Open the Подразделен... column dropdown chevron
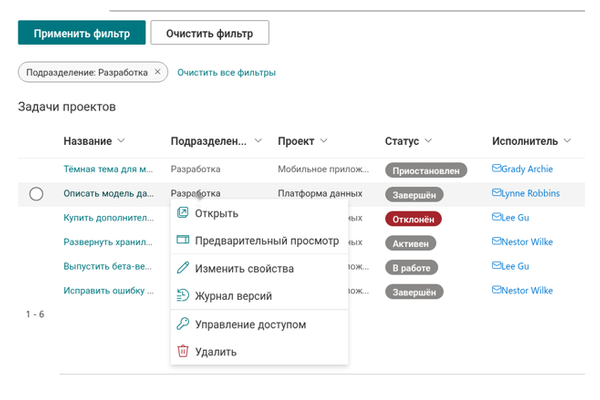600x400 pixels. pos(258,141)
